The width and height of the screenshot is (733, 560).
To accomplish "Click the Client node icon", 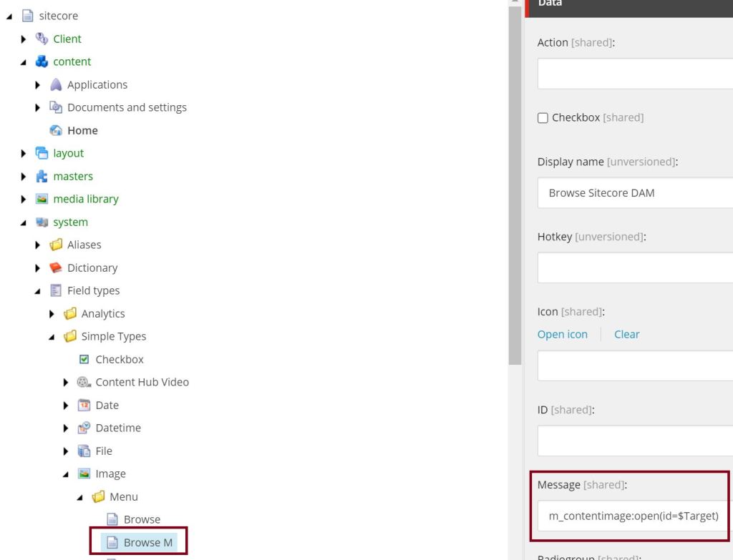I will [x=44, y=39].
